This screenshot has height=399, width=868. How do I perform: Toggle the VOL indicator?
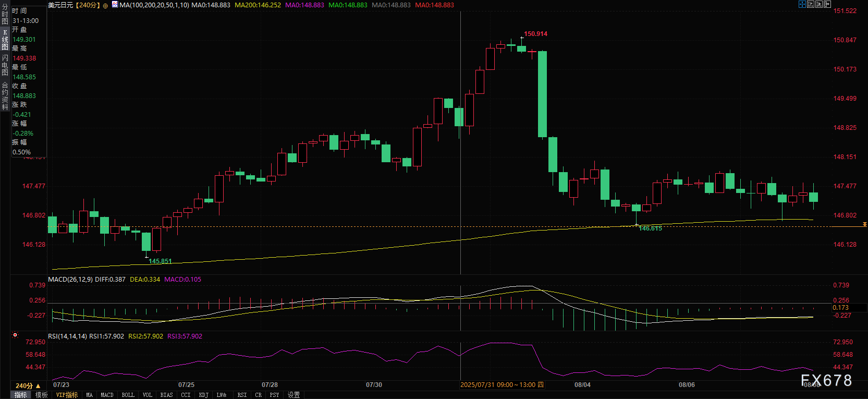click(148, 395)
